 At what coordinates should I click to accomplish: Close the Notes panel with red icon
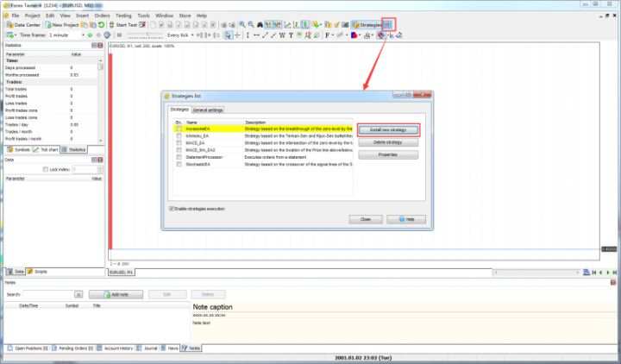[x=613, y=282]
